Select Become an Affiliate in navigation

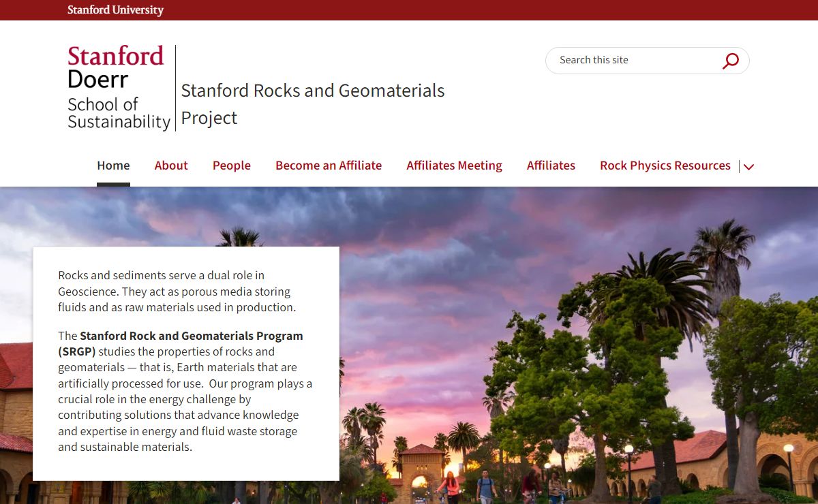(x=329, y=166)
